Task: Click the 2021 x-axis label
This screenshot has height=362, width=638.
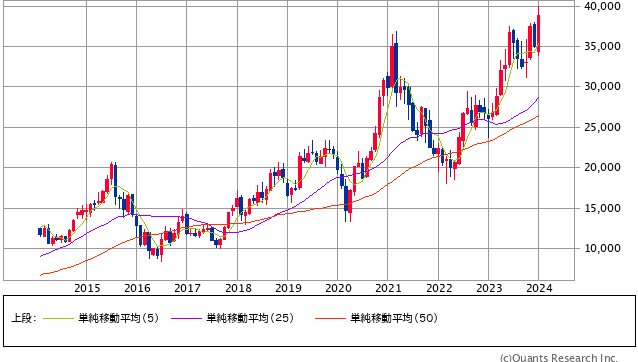Action: coord(388,288)
